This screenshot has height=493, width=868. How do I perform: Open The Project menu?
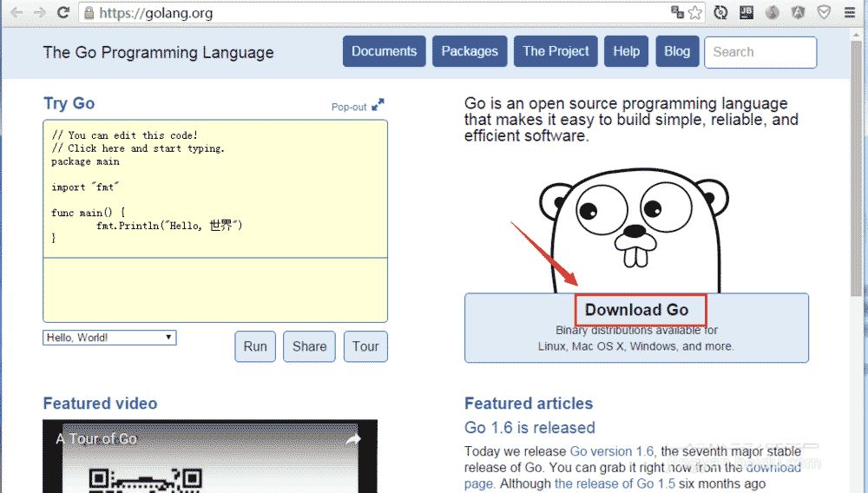tap(556, 51)
